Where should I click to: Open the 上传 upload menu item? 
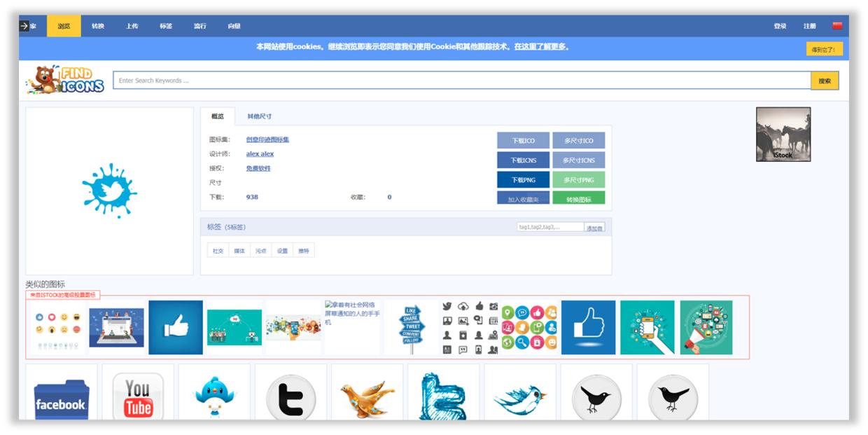[x=132, y=26]
